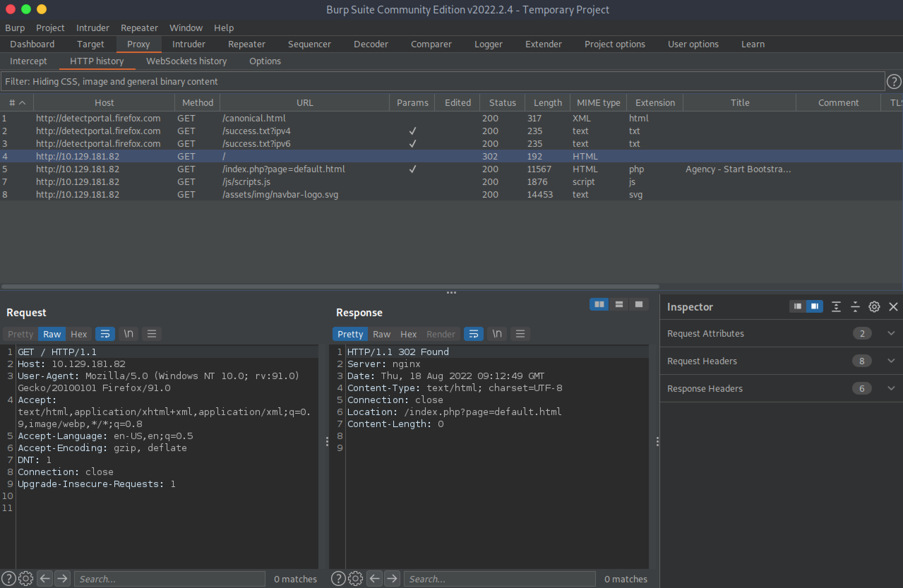Toggle non-printable characters \n in Response pane
This screenshot has height=588, width=903.
point(497,334)
